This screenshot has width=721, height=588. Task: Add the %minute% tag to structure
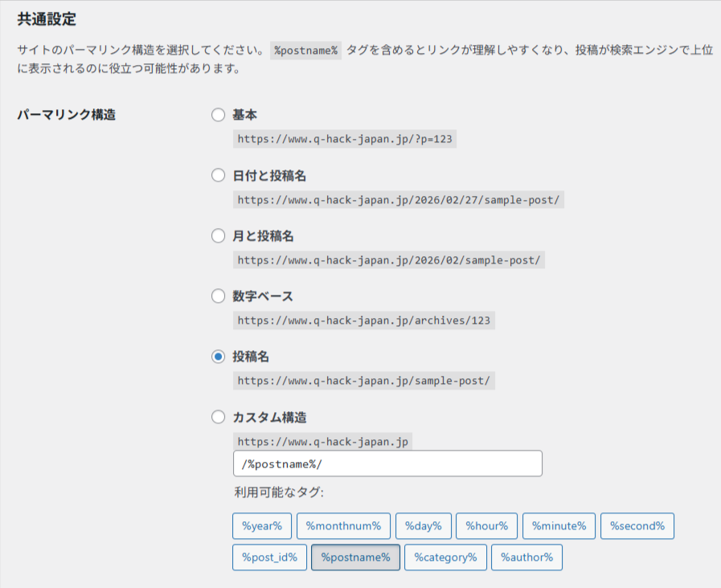click(559, 526)
